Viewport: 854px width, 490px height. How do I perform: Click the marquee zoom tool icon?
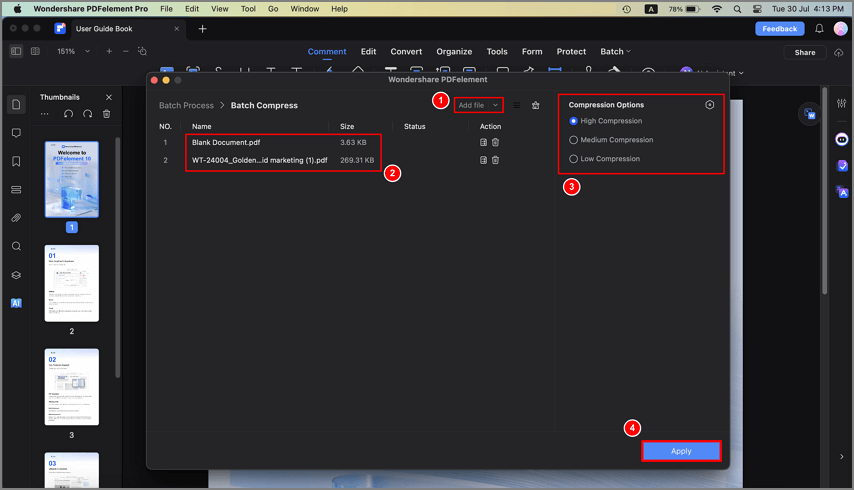(x=142, y=51)
